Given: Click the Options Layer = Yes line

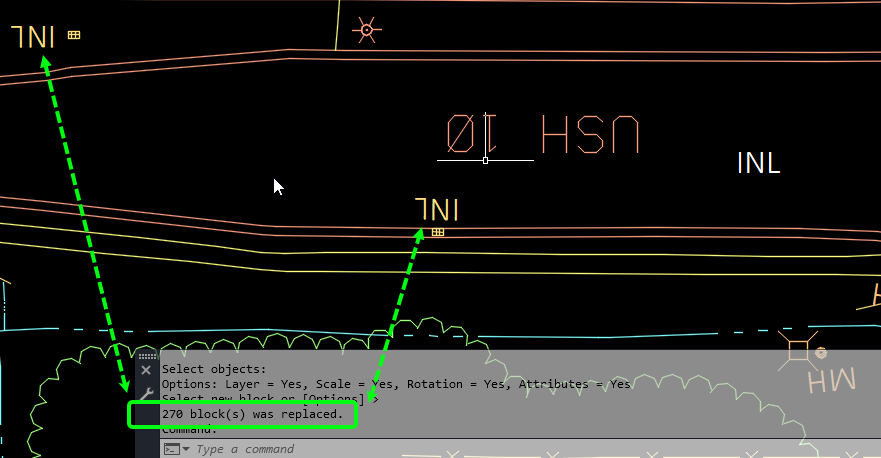Looking at the screenshot, I should click(x=396, y=384).
